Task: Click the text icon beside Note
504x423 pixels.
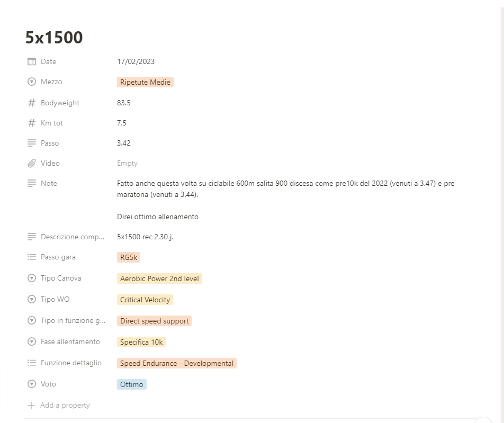Action: (x=32, y=183)
